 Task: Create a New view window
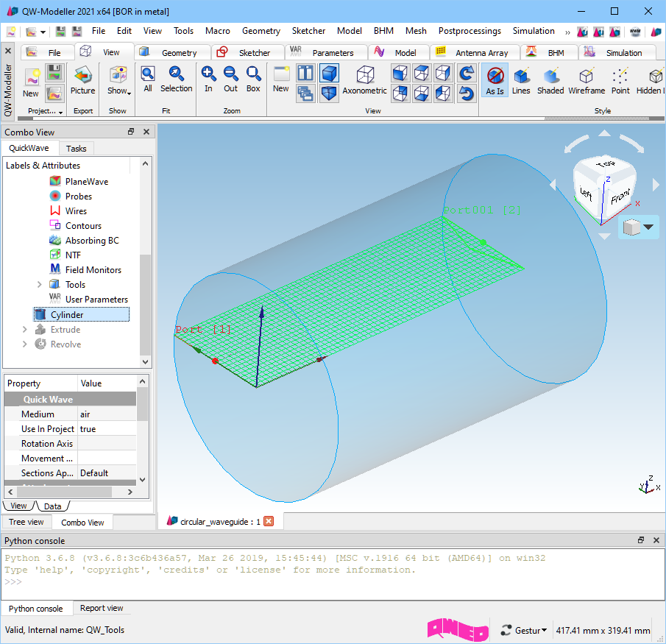281,79
